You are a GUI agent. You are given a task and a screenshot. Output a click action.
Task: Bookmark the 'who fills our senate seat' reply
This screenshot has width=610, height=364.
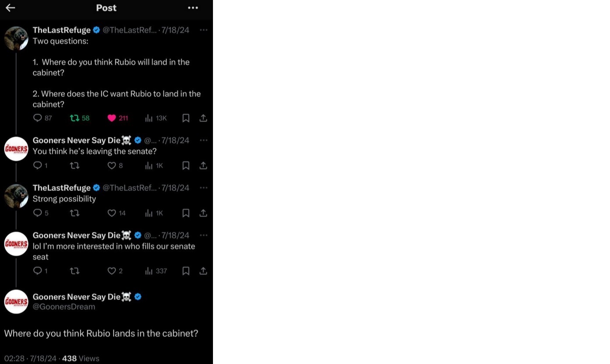tap(186, 271)
